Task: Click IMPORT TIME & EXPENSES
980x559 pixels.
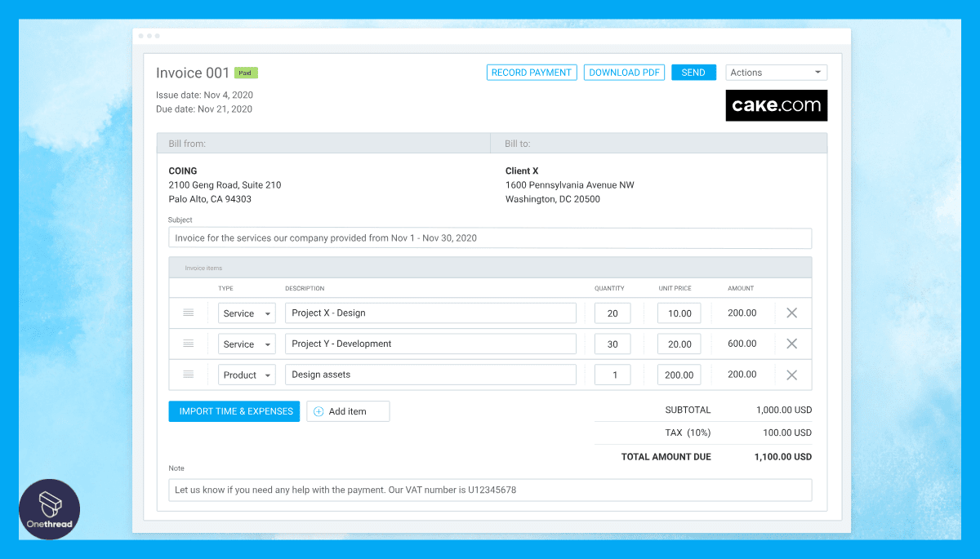Action: [234, 410]
